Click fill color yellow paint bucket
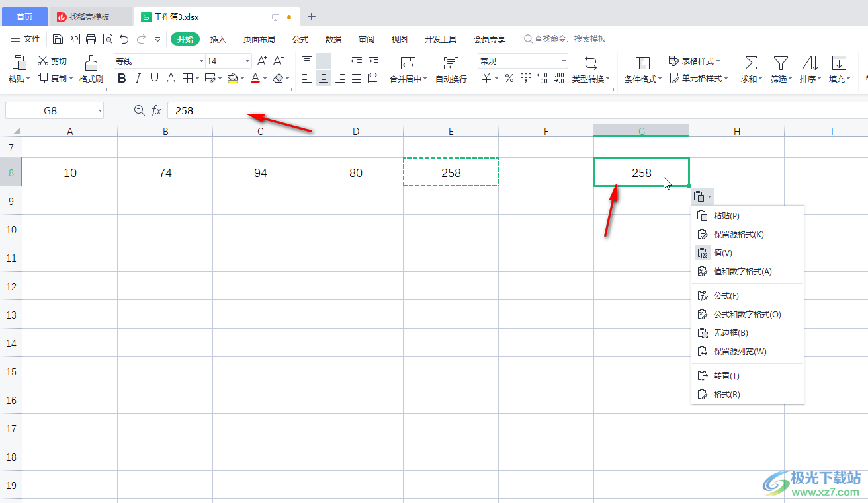 point(232,79)
